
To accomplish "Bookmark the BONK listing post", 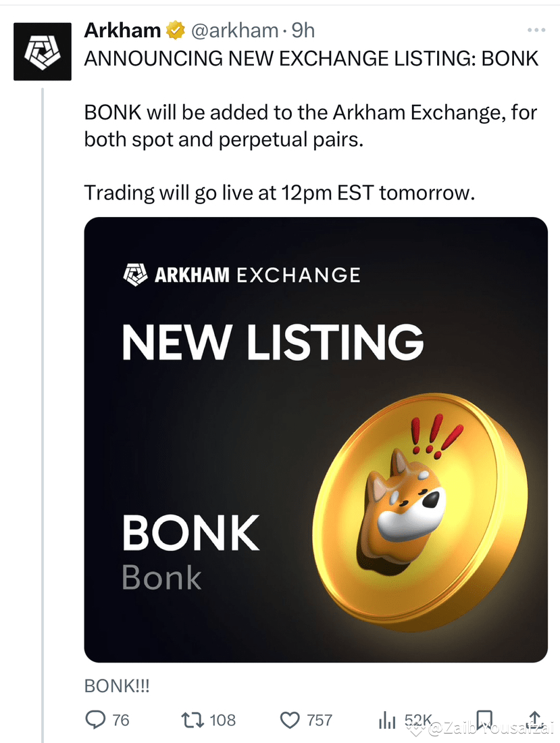I will (484, 719).
